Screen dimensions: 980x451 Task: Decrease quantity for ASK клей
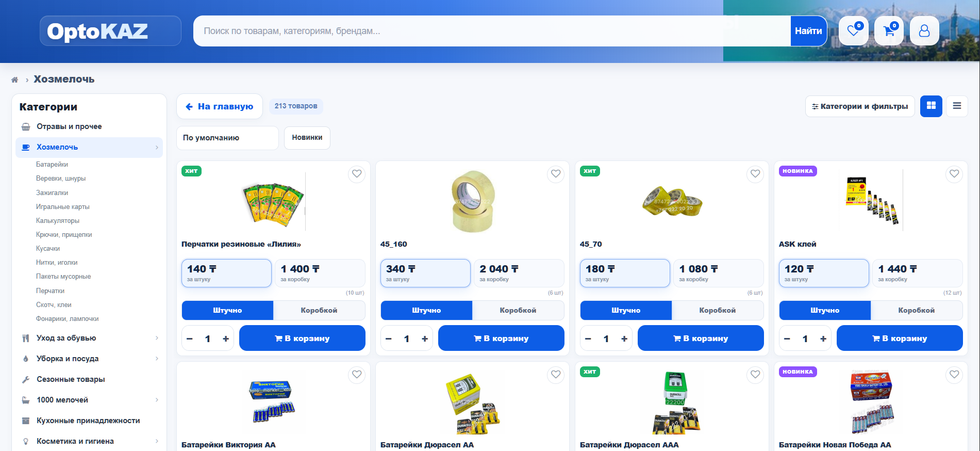pyautogui.click(x=787, y=339)
